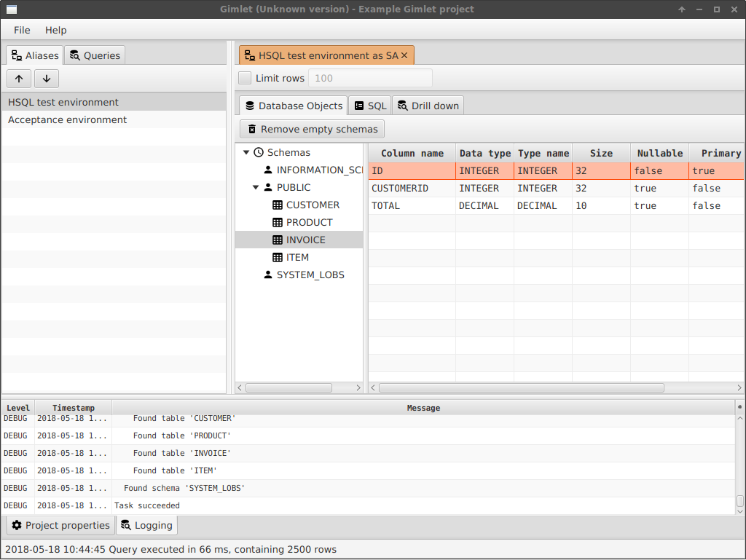
Task: Click the Primary column header
Action: click(x=717, y=153)
